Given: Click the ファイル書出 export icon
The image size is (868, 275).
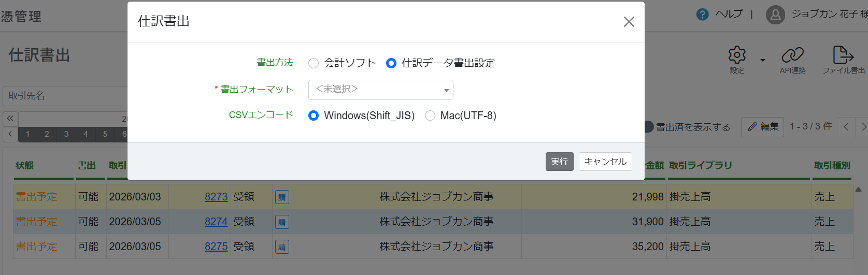Looking at the screenshot, I should click(843, 55).
